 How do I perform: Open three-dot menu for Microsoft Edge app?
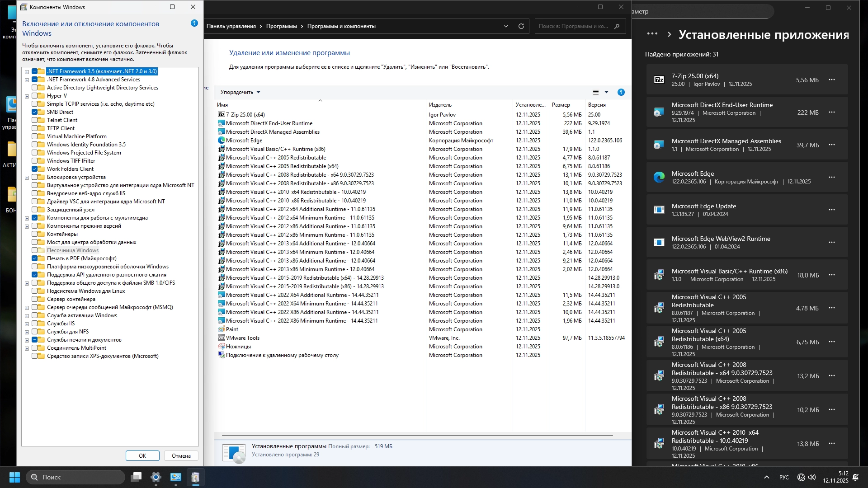click(832, 177)
